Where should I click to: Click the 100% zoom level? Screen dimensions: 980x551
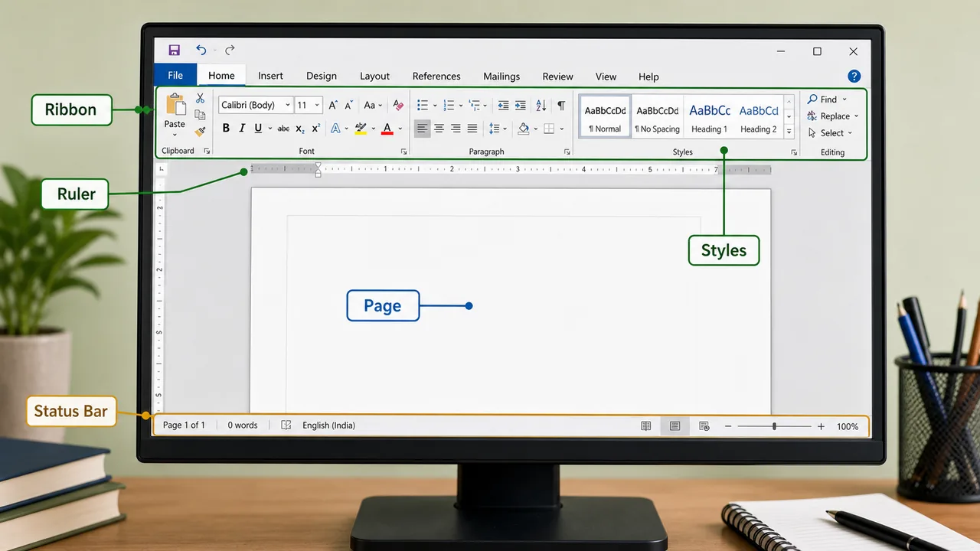click(x=848, y=426)
